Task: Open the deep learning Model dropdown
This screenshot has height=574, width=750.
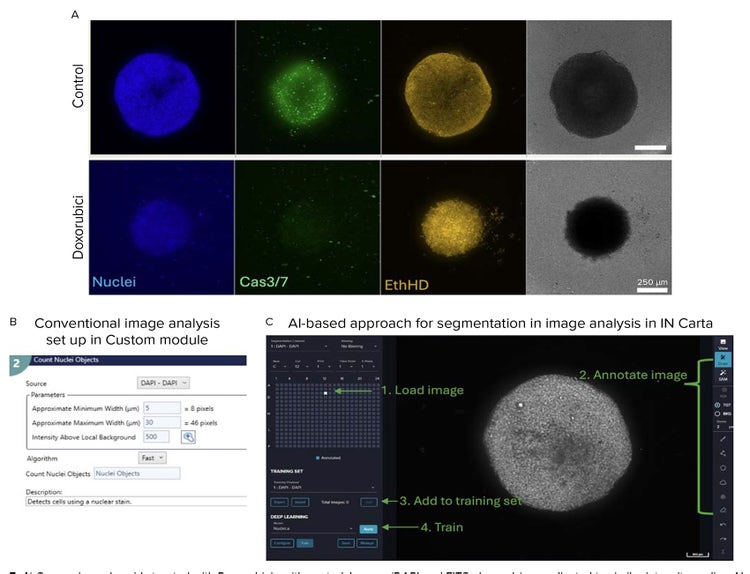Action: click(313, 529)
